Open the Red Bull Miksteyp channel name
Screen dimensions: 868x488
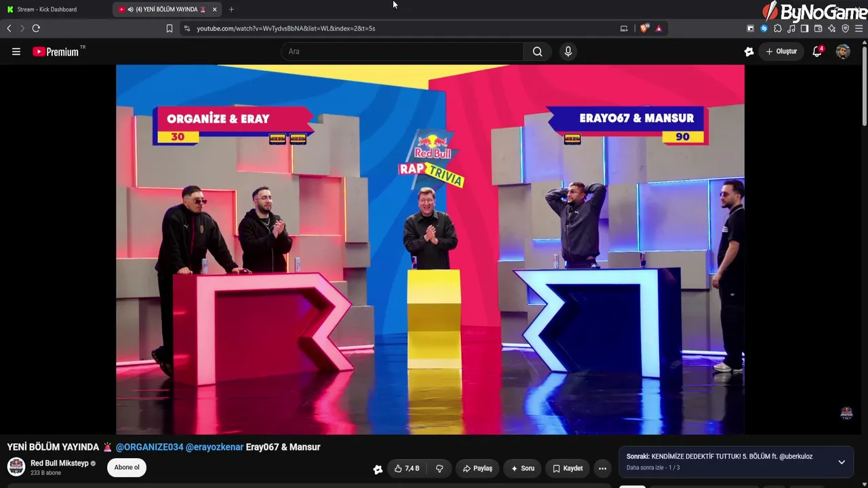coord(60,464)
